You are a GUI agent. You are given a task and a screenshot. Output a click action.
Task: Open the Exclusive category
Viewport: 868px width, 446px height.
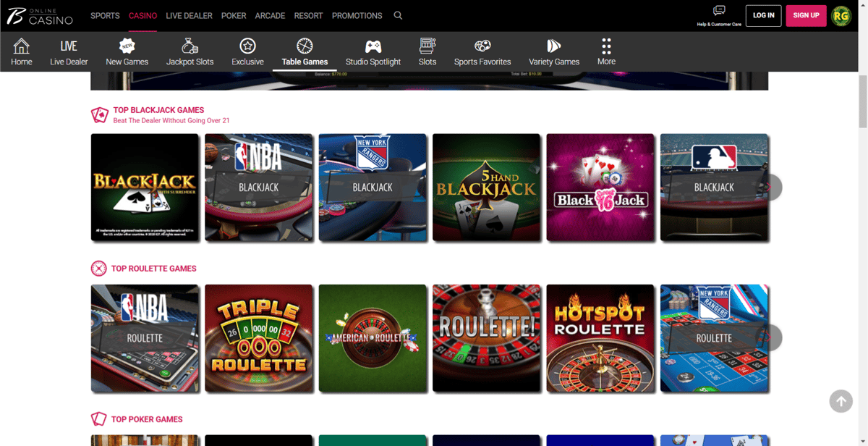pos(247,52)
